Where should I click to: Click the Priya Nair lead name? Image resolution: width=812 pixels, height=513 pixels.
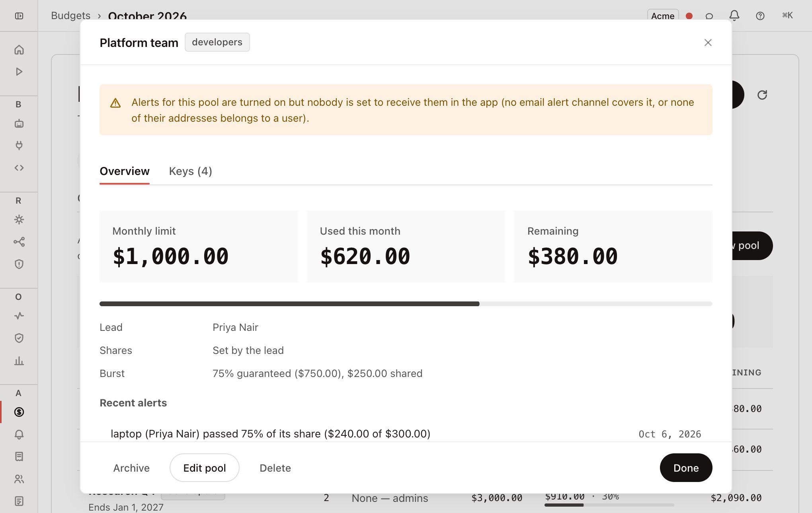235,327
